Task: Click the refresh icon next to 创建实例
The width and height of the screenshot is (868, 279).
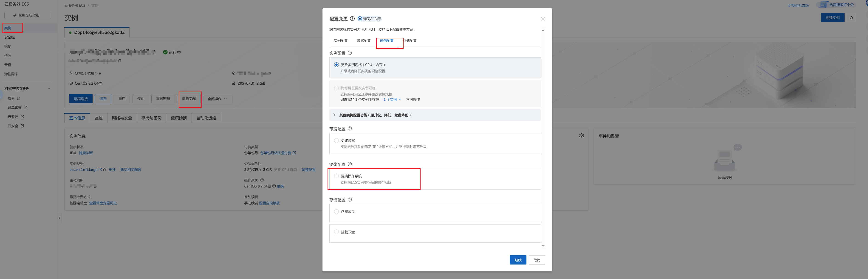Action: pyautogui.click(x=851, y=18)
